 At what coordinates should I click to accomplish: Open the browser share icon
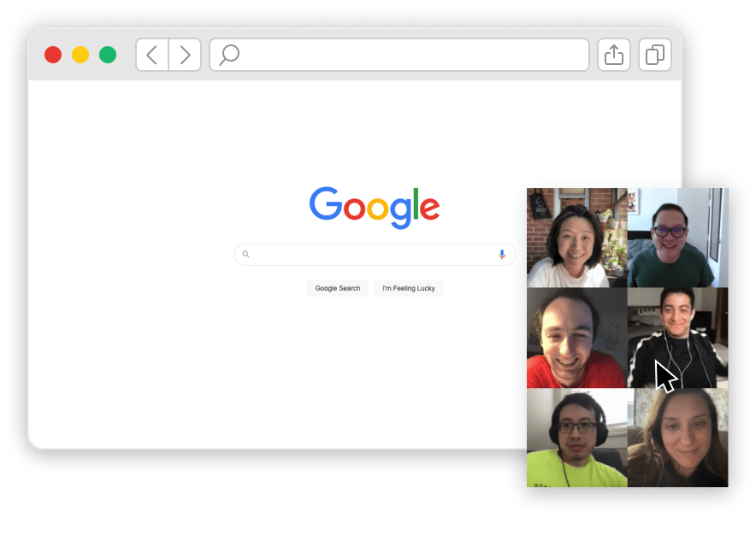613,54
